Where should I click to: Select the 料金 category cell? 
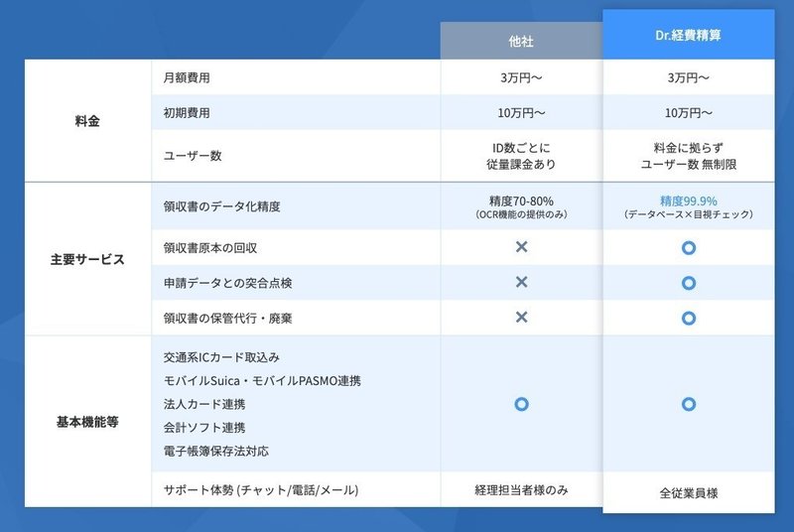coord(87,121)
